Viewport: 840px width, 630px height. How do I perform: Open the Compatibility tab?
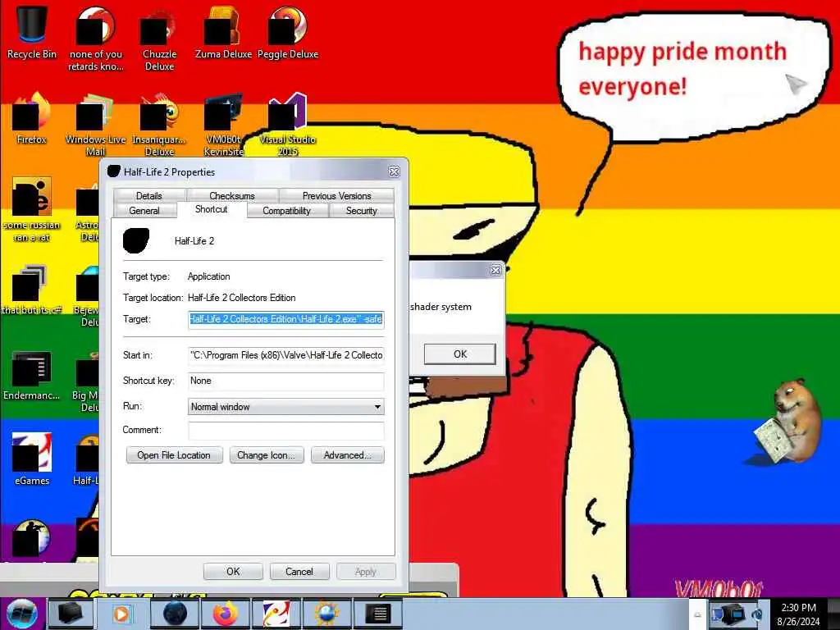coord(286,211)
